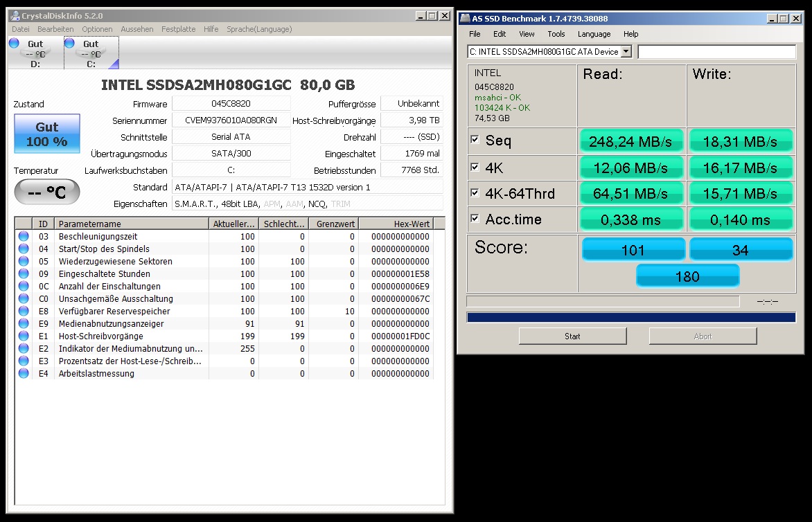This screenshot has width=812, height=522.
Task: Click status orb of Arbeitslastmessung row
Action: pyautogui.click(x=24, y=373)
